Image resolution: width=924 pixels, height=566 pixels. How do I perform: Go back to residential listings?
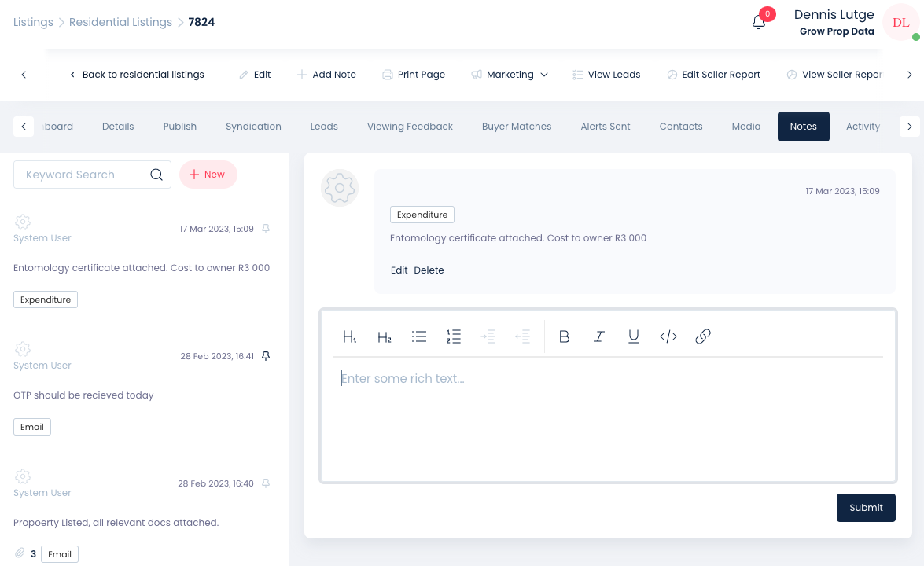[137, 75]
